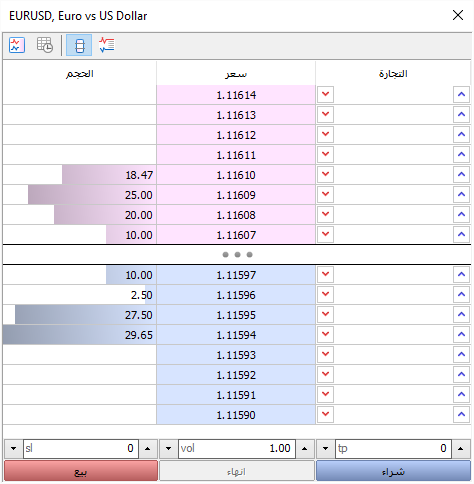
Task: Increase the vol value with up arrow
Action: pyautogui.click(x=304, y=449)
